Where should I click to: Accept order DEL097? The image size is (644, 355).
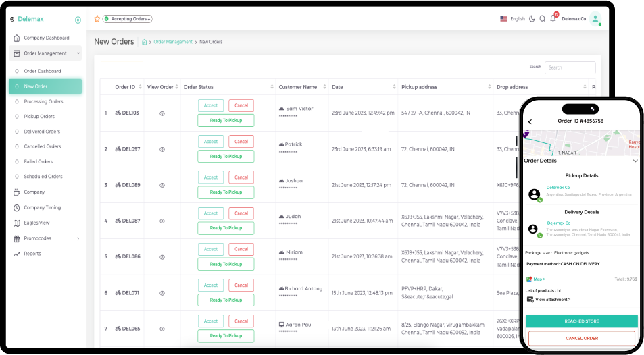tap(211, 142)
